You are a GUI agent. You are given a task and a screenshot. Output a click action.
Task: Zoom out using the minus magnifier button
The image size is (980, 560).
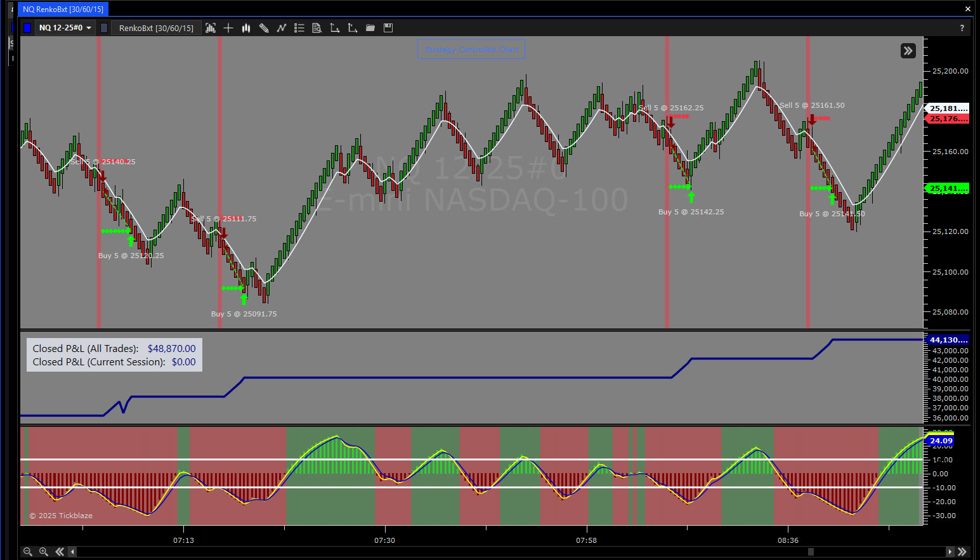27,552
